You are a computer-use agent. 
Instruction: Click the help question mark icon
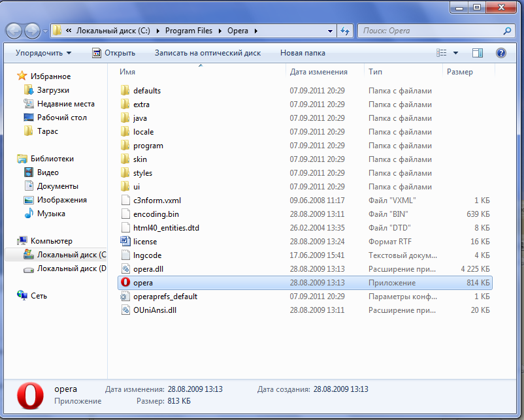(x=501, y=53)
